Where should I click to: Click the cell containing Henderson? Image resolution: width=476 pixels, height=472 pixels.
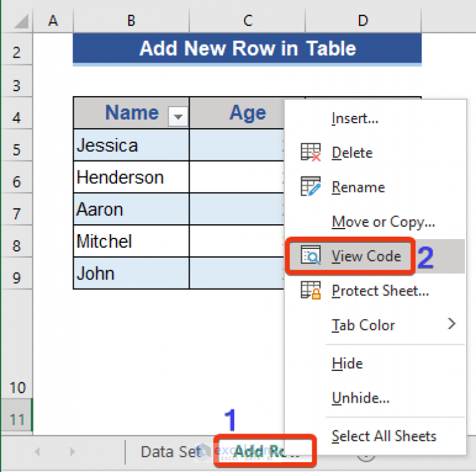coord(131,177)
